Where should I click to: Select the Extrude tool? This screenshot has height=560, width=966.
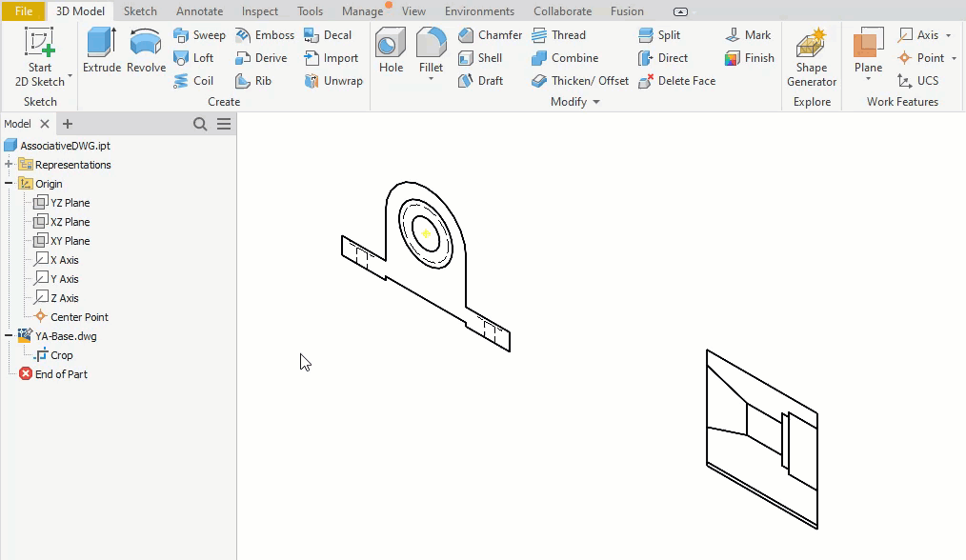coord(102,50)
